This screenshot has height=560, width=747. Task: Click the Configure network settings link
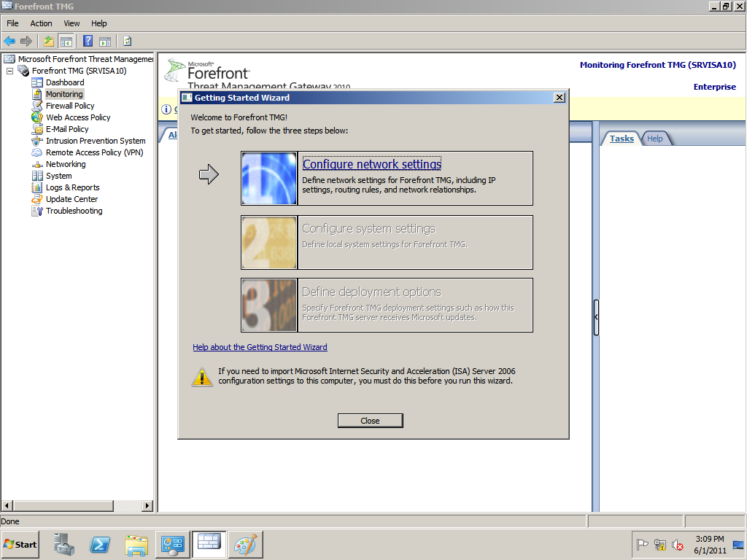[x=371, y=165]
